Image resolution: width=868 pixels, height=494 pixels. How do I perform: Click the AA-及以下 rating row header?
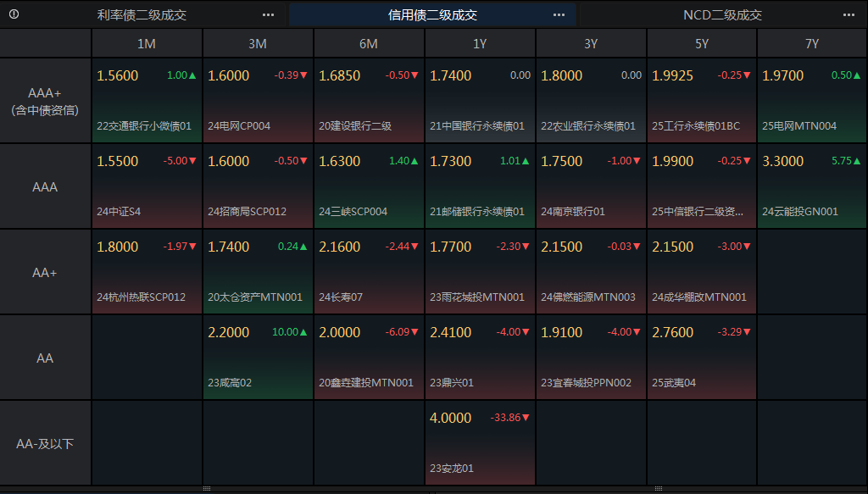click(46, 443)
